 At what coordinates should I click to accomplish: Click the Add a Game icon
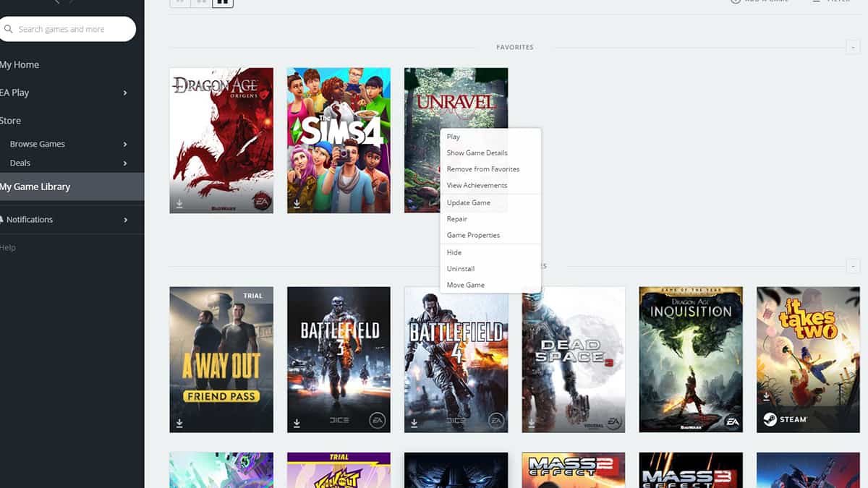click(736, 1)
